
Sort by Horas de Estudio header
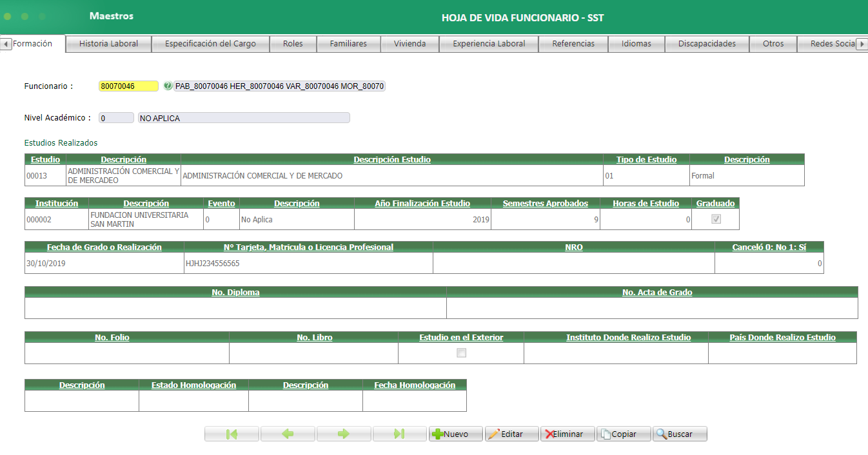[x=646, y=203]
